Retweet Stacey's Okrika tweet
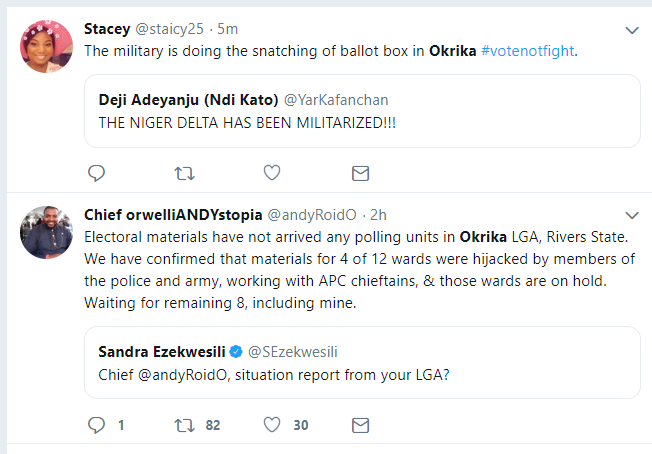652x454 pixels. (184, 173)
